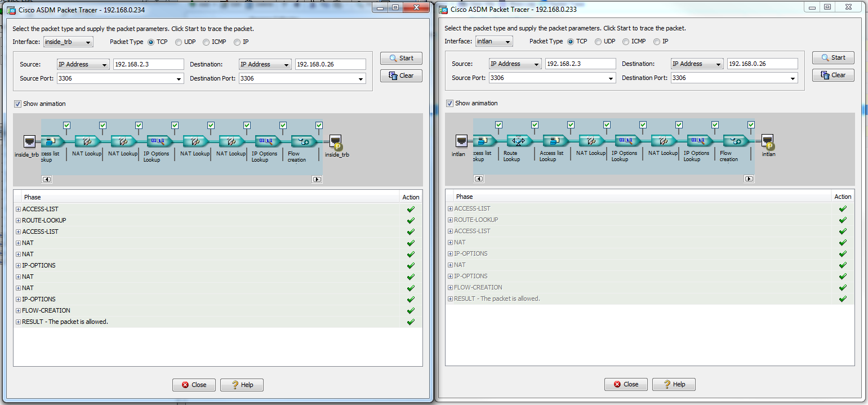This screenshot has height=405, width=868.
Task: Click Clear button in 192.168.0.233 window
Action: point(833,75)
